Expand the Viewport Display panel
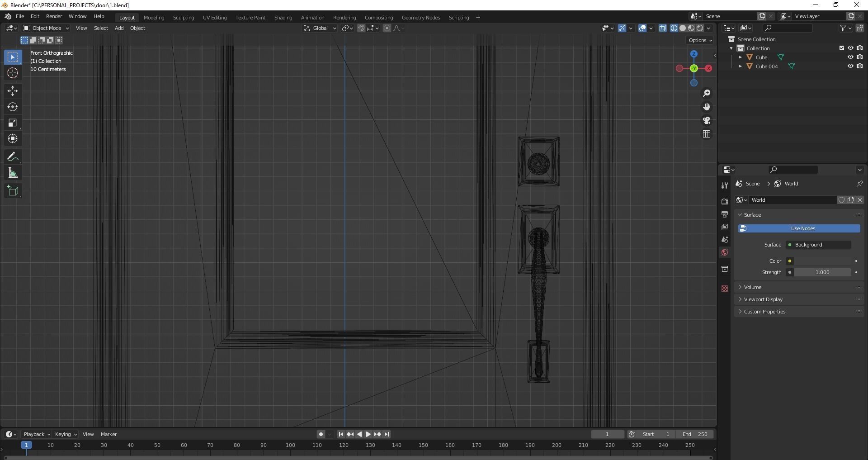The height and width of the screenshot is (460, 868). click(799, 299)
